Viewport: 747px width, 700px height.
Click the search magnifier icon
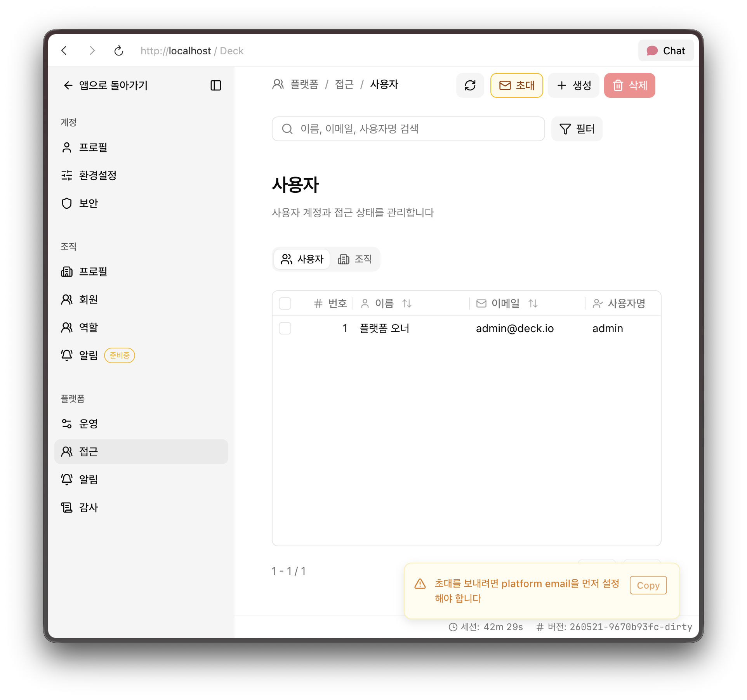pos(287,129)
